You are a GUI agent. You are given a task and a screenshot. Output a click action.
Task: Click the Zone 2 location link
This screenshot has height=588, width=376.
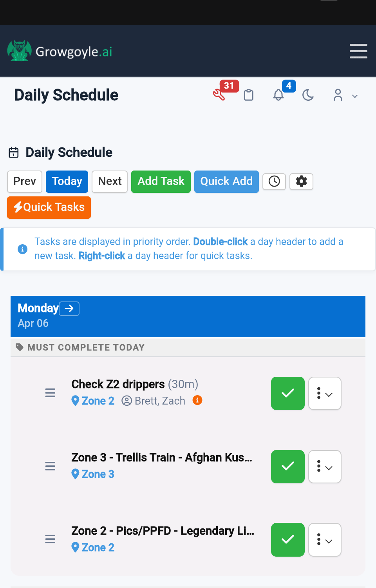(x=97, y=401)
